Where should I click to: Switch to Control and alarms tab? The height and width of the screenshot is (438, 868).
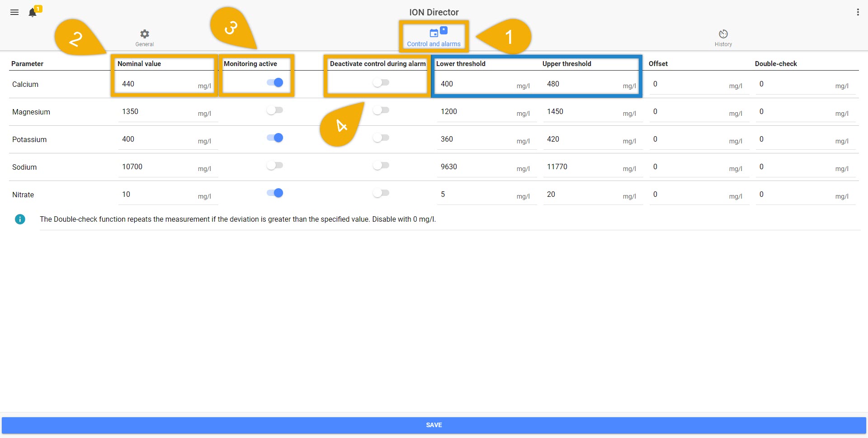click(x=434, y=37)
